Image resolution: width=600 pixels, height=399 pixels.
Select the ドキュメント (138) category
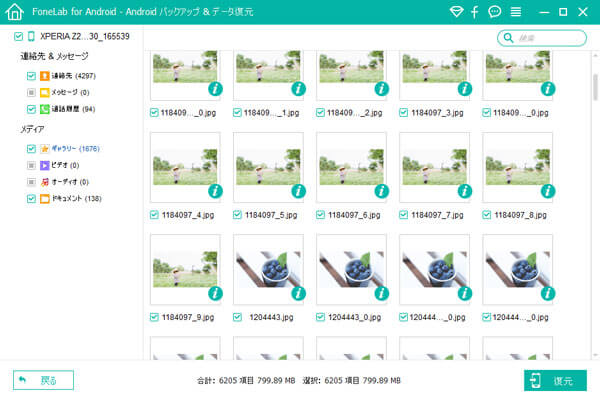pos(77,199)
